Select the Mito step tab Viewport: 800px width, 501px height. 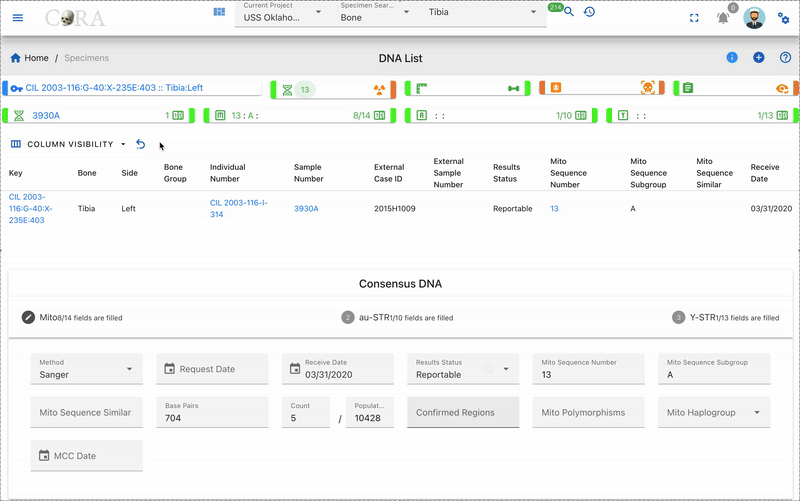[x=72, y=317]
